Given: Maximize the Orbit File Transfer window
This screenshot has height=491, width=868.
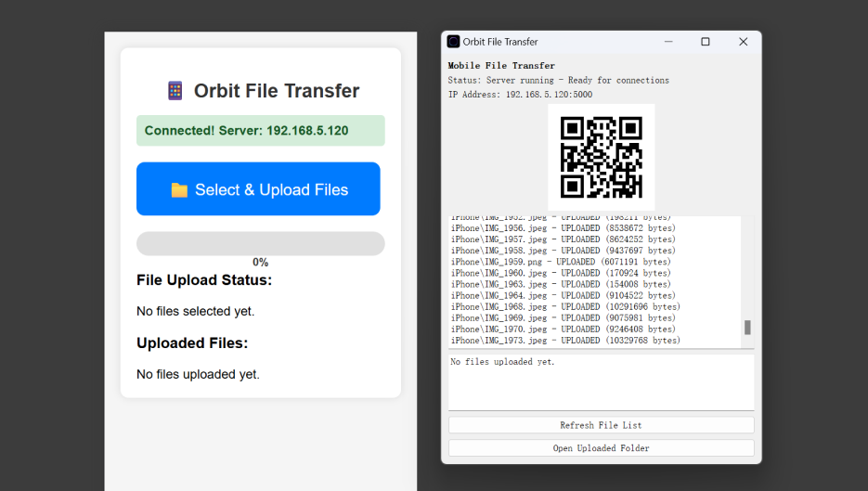Looking at the screenshot, I should pyautogui.click(x=706, y=42).
